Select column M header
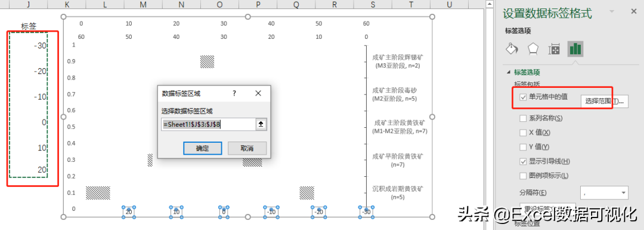 [x=143, y=4]
